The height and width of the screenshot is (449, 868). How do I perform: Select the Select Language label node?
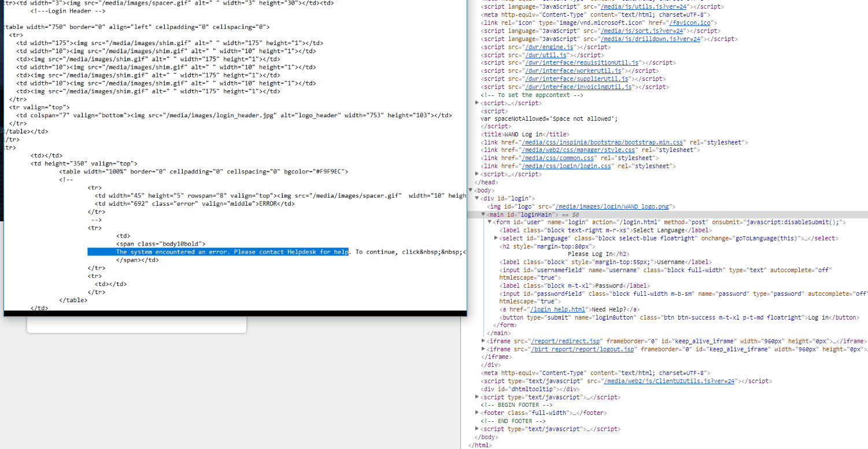pyautogui.click(x=605, y=230)
